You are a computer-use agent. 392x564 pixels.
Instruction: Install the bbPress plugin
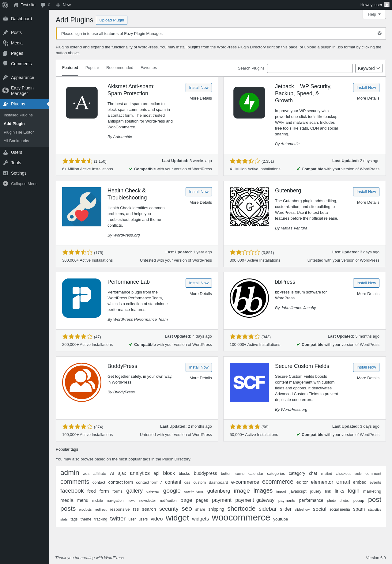click(366, 283)
